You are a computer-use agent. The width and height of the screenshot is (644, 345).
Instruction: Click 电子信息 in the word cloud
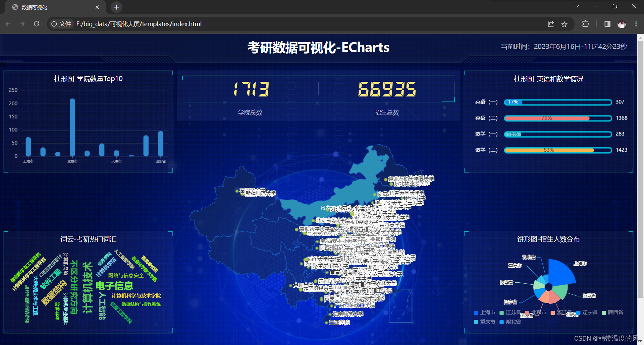click(114, 286)
